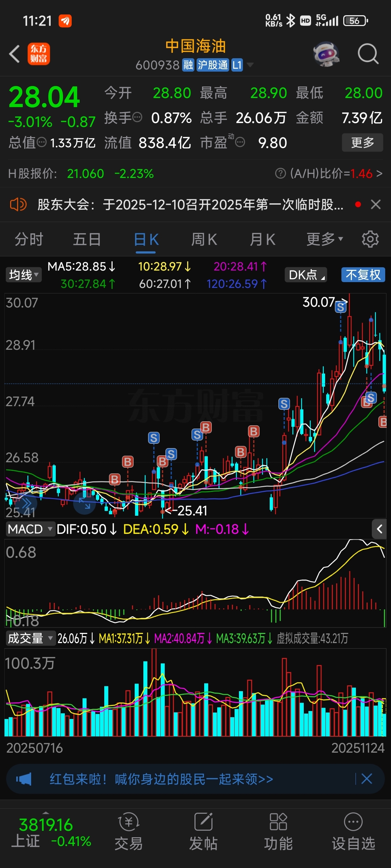Screen dimensions: 391x868
Task: Change the 不复权 adjustment setting
Action: [x=363, y=275]
